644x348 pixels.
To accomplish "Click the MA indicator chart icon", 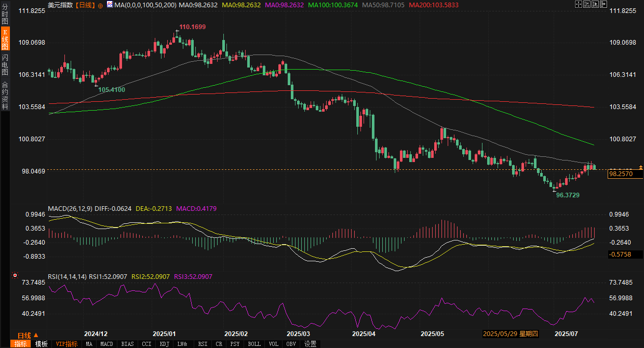I will coord(110,5).
